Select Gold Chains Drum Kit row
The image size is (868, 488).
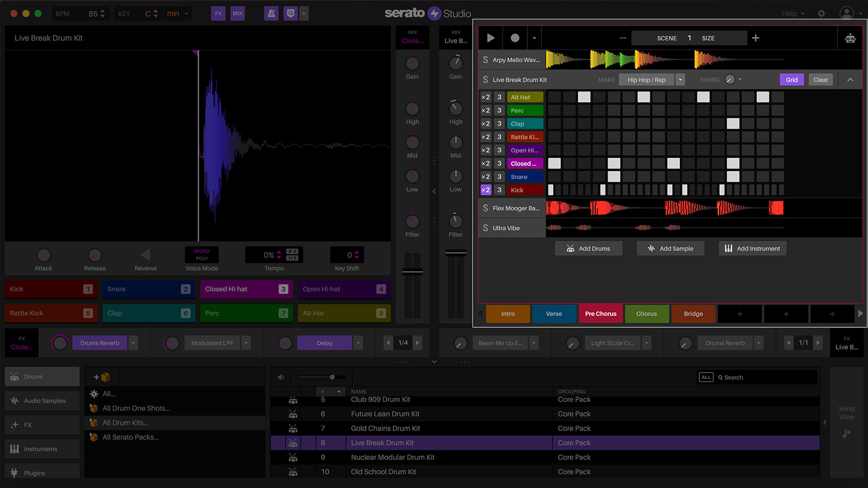545,428
